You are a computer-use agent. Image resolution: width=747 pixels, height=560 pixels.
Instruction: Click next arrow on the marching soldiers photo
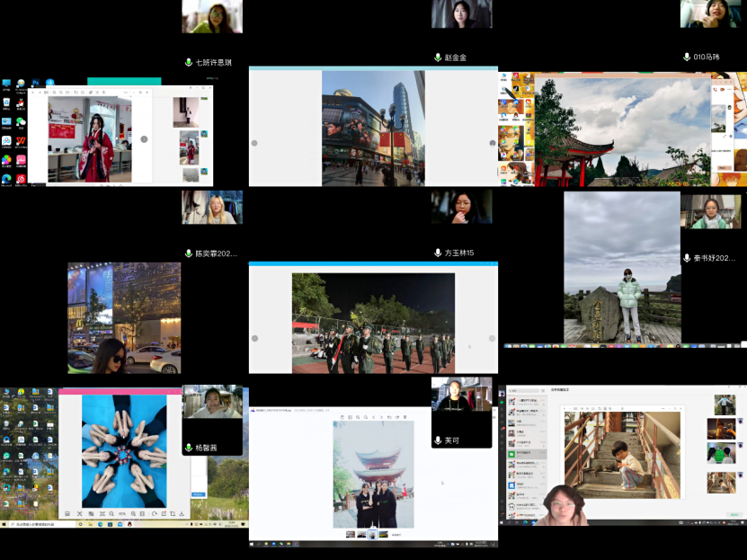coord(492,338)
